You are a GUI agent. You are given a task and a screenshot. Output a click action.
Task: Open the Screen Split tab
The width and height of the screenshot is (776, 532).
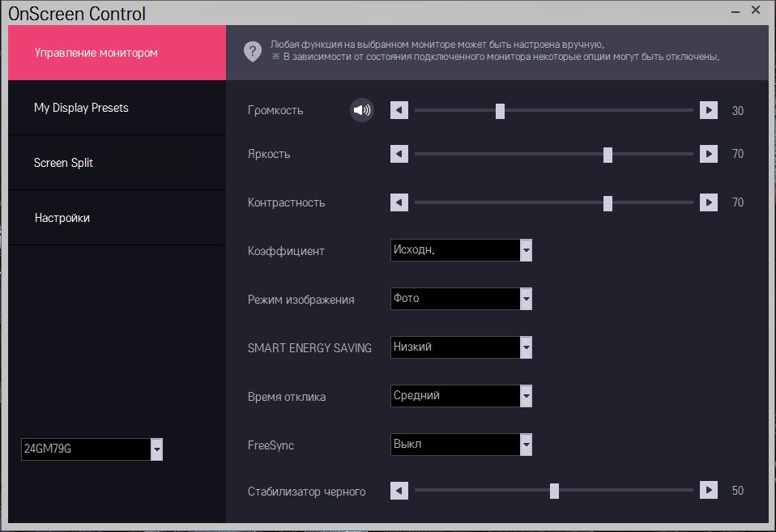(x=63, y=163)
